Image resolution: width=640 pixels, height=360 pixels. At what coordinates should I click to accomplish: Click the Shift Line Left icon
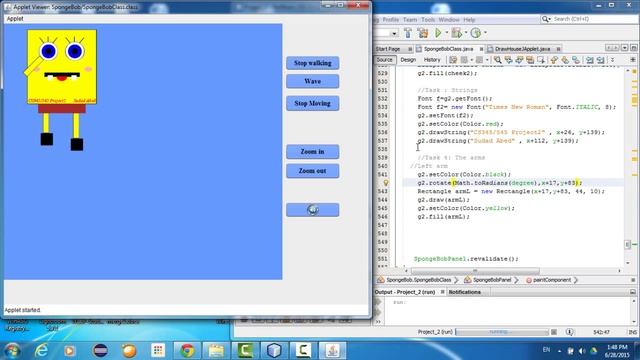(x=590, y=60)
